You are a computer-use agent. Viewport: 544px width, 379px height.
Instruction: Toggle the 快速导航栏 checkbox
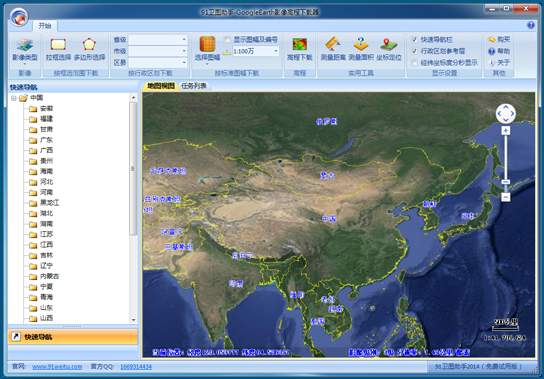click(414, 40)
